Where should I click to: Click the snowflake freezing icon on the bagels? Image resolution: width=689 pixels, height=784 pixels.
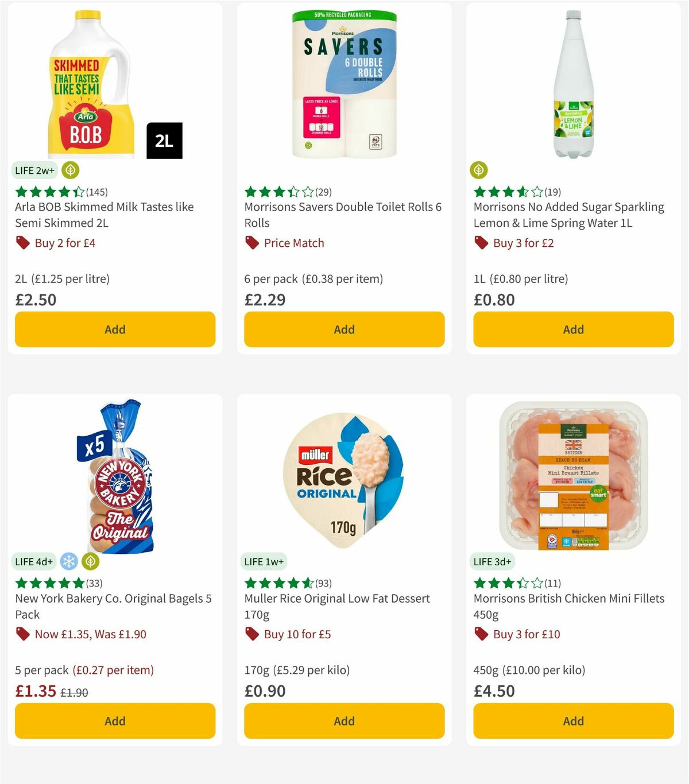point(69,562)
